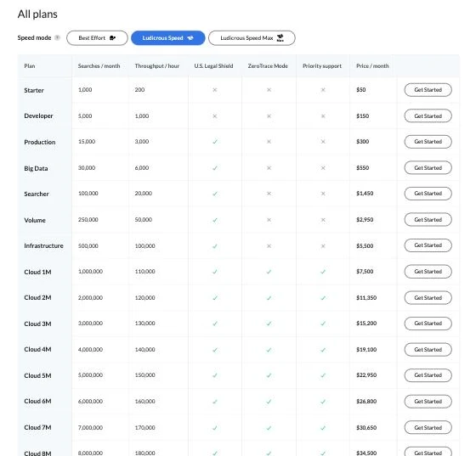The image size is (476, 456).
Task: Click the U.S. Legal Shield column header
Action: (x=213, y=65)
